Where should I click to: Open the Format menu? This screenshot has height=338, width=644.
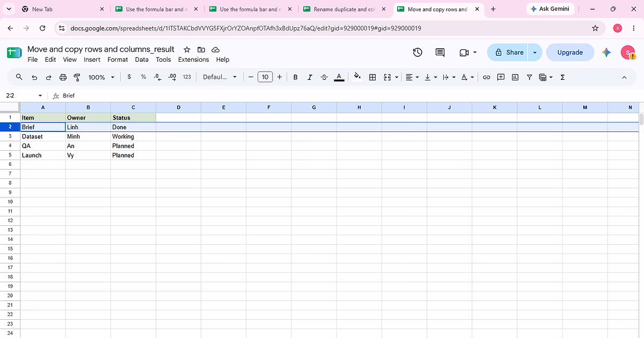(x=118, y=60)
